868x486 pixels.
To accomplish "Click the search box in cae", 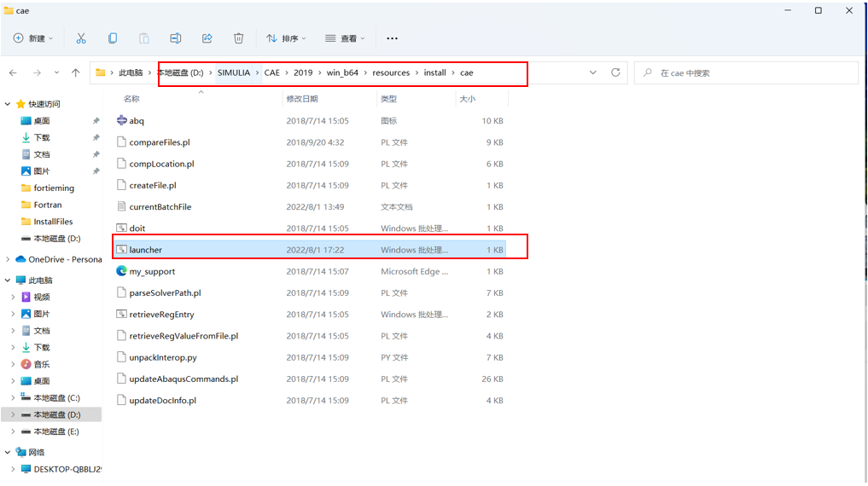I will click(746, 72).
